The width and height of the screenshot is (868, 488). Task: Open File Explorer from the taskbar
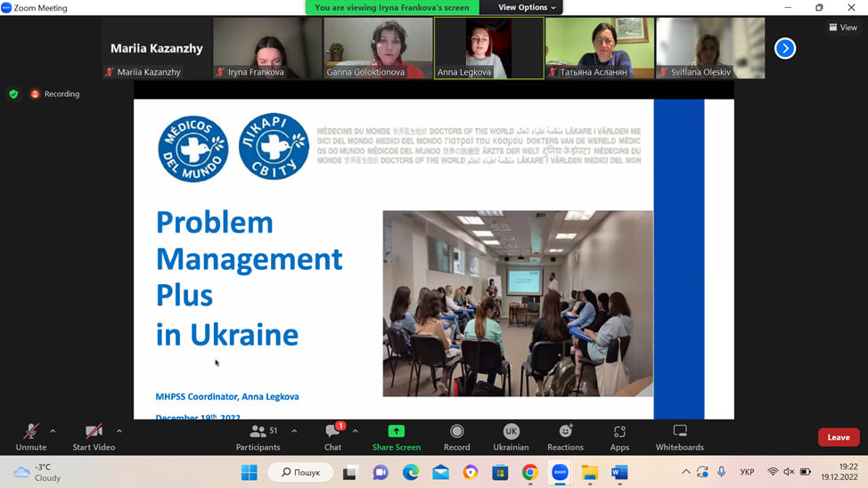pos(590,473)
